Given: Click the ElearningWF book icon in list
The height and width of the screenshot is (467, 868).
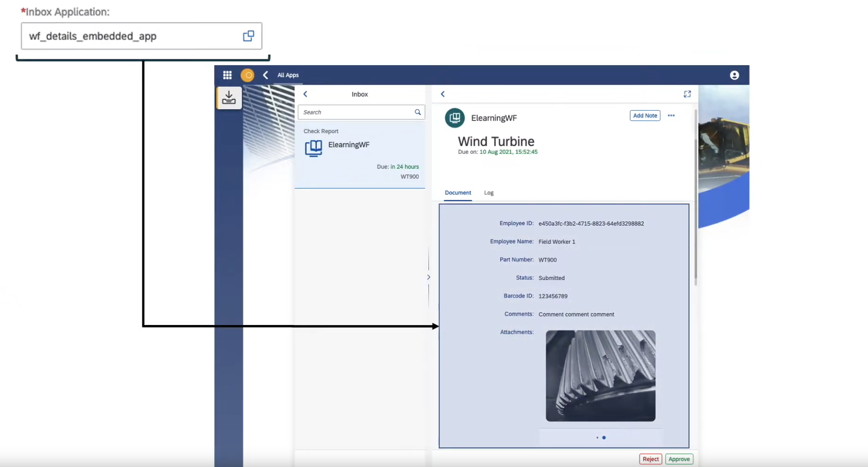Looking at the screenshot, I should [x=313, y=148].
